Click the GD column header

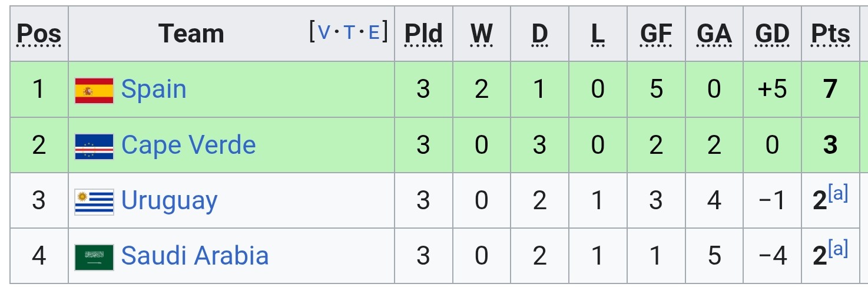[772, 34]
